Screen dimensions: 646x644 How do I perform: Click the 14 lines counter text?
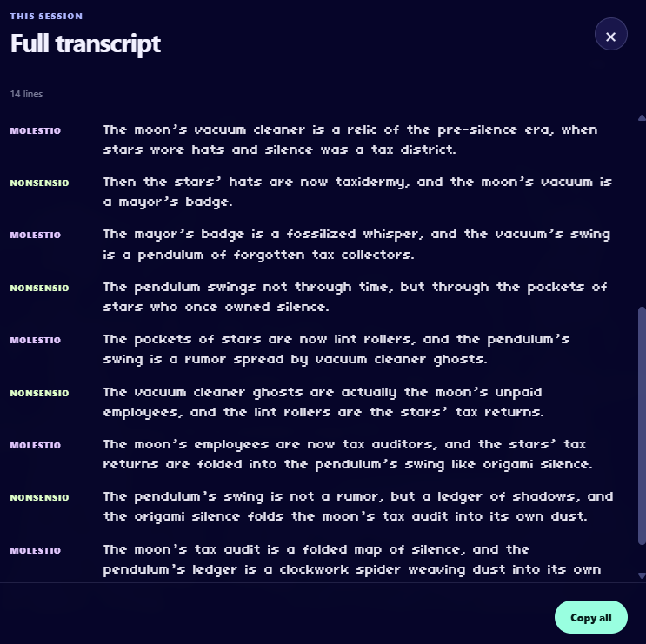[x=26, y=94]
